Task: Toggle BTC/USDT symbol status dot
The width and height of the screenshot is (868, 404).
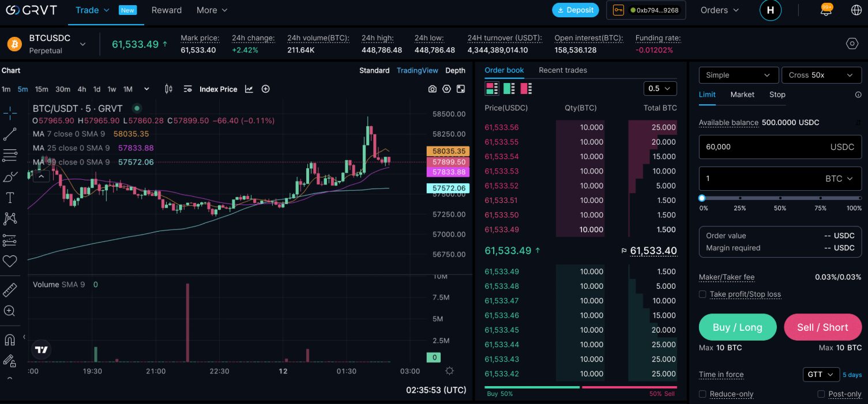Action: [137, 108]
